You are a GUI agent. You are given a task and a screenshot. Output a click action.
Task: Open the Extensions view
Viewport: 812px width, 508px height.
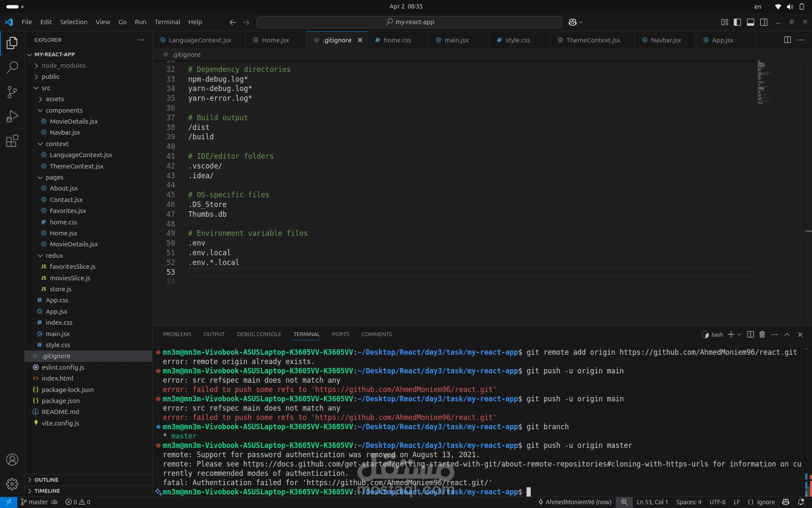pyautogui.click(x=12, y=141)
